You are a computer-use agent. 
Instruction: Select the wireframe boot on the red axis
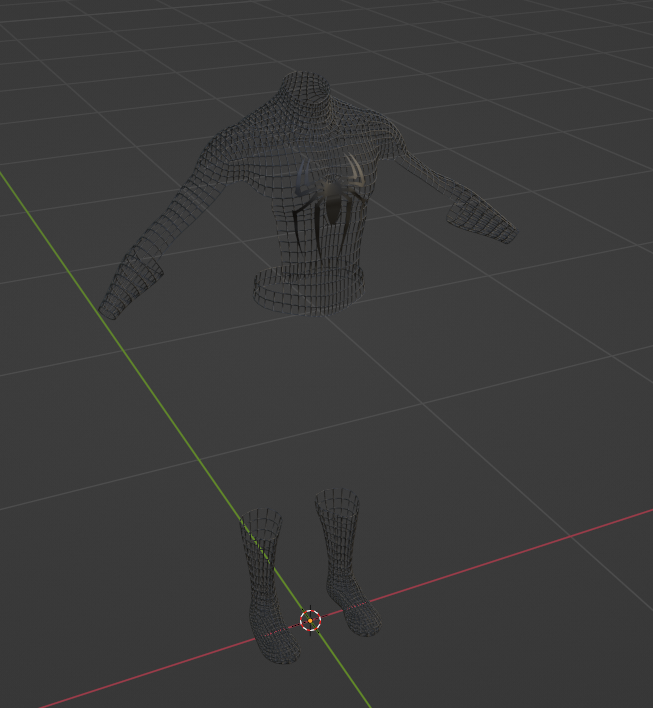coord(347,562)
